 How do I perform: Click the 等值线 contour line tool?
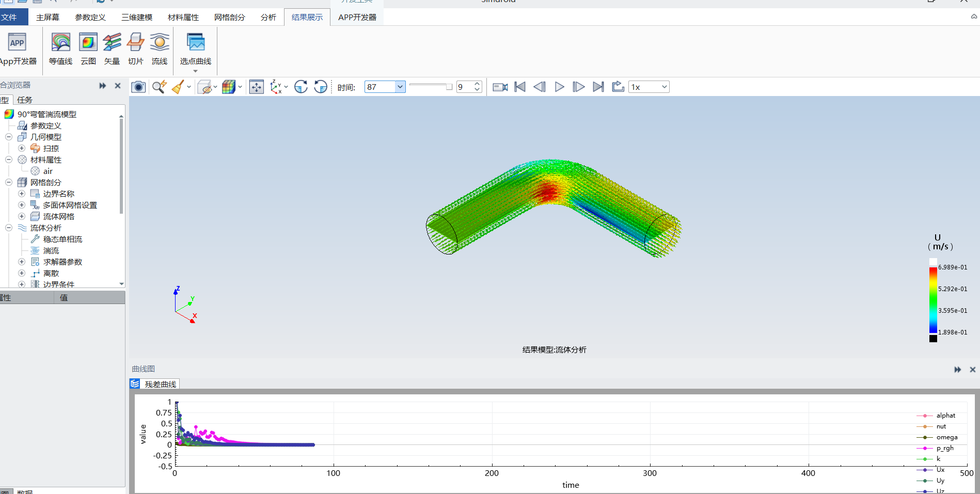(x=61, y=49)
